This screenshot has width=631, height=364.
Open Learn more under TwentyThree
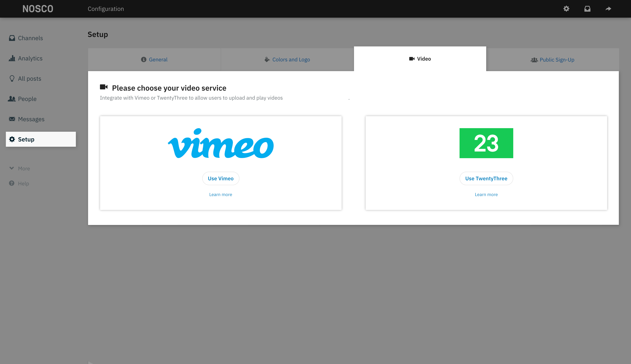pos(486,194)
